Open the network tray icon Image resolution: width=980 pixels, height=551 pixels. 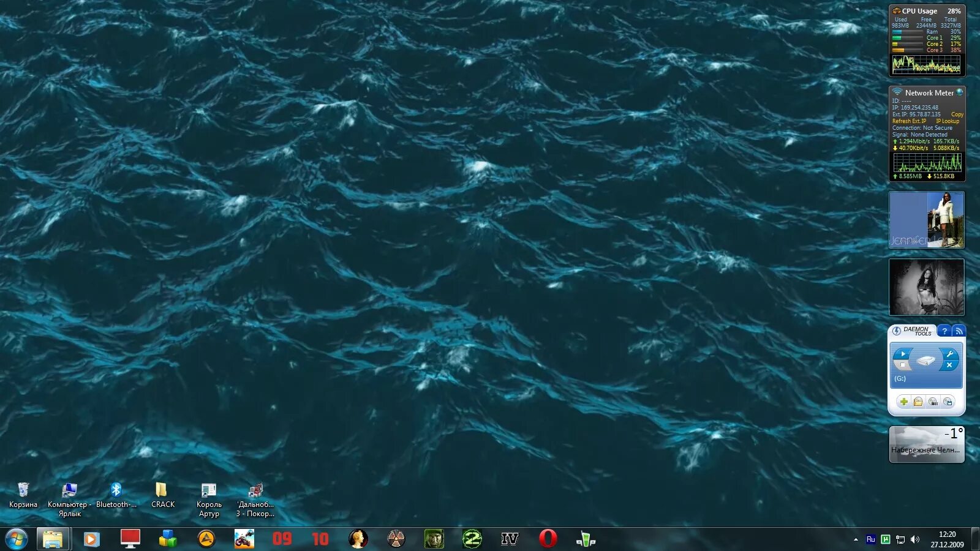[900, 539]
